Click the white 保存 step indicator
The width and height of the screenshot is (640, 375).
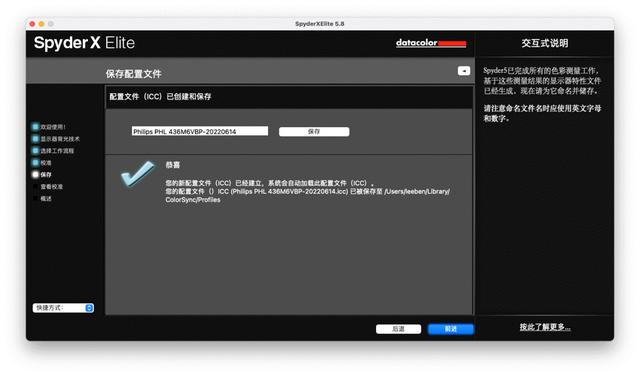36,175
